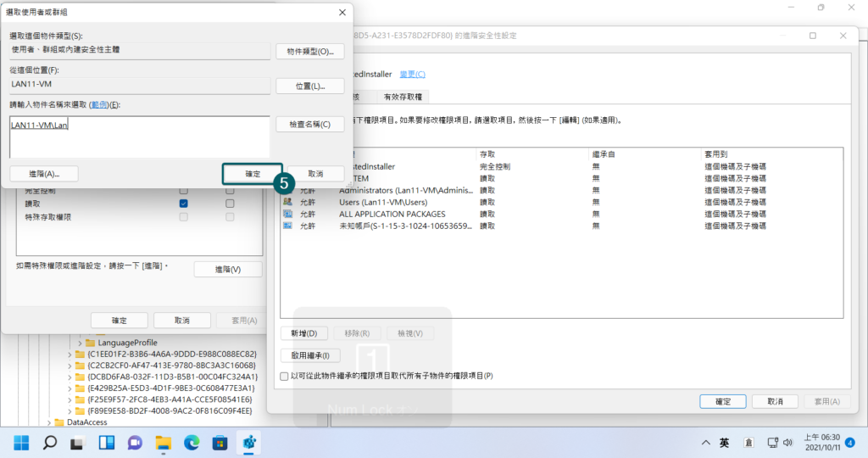Cancel the select user dialog

pos(315,174)
